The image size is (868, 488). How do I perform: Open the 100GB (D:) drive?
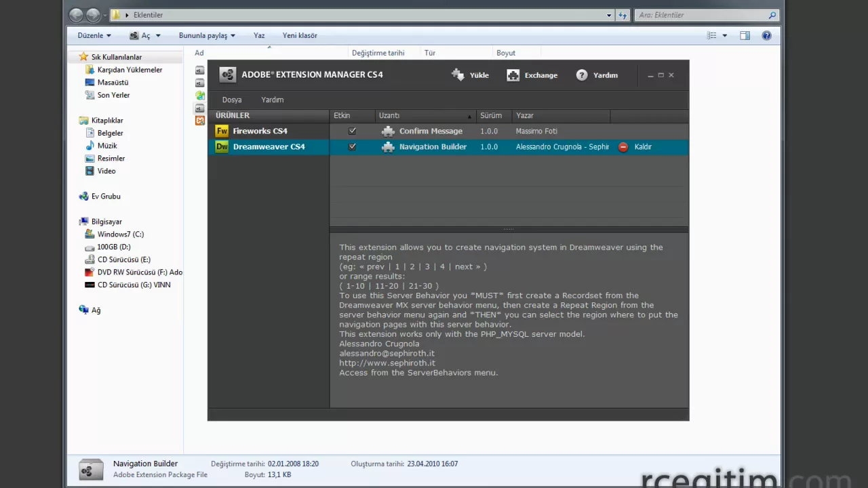pos(113,247)
